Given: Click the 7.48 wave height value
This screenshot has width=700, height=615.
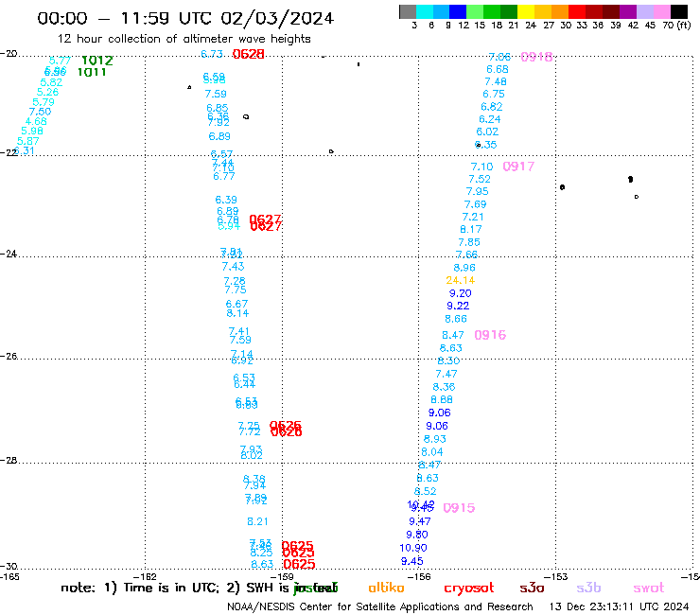Looking at the screenshot, I should point(496,81).
